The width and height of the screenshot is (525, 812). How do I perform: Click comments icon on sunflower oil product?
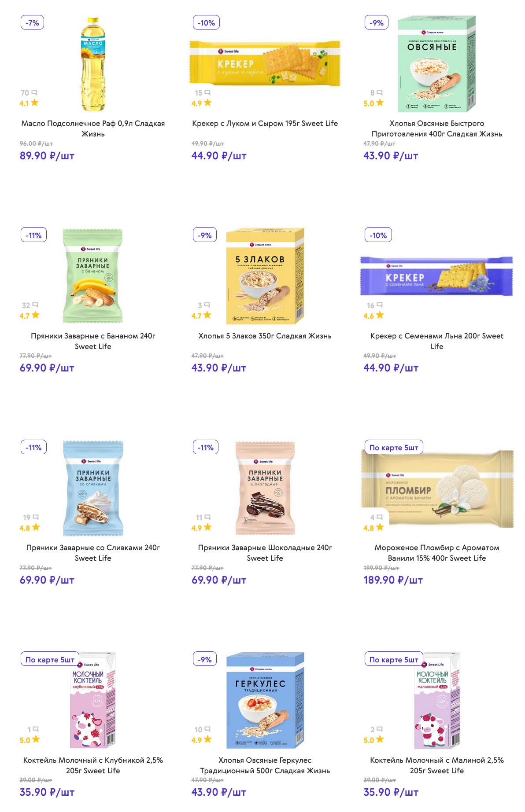point(34,93)
